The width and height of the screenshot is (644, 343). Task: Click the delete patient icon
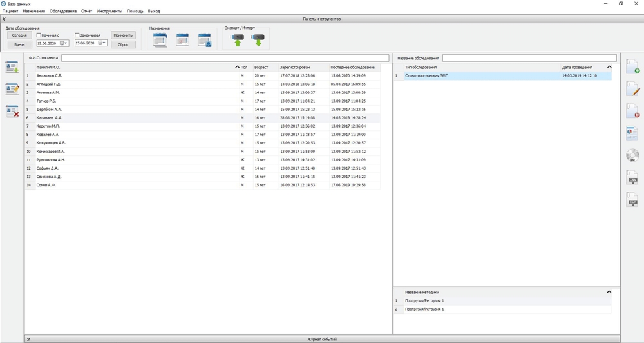coord(12,112)
